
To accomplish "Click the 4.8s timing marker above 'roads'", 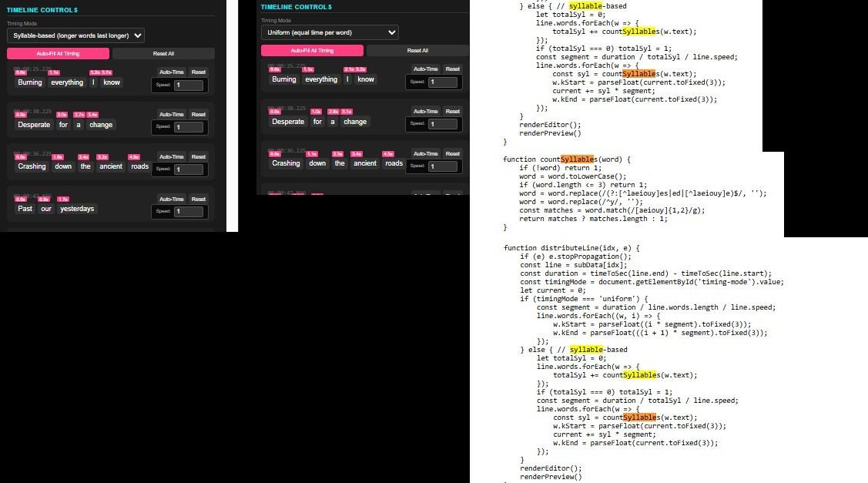I will click(x=134, y=157).
